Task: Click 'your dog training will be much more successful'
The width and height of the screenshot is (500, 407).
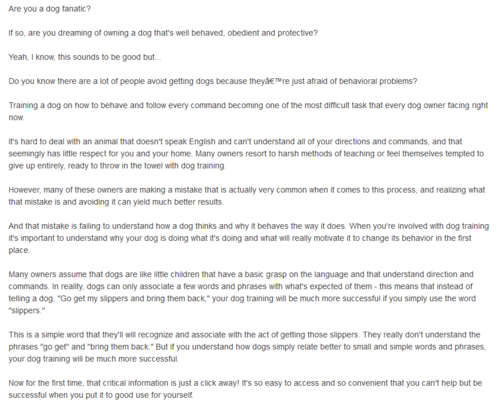Action: (93, 359)
